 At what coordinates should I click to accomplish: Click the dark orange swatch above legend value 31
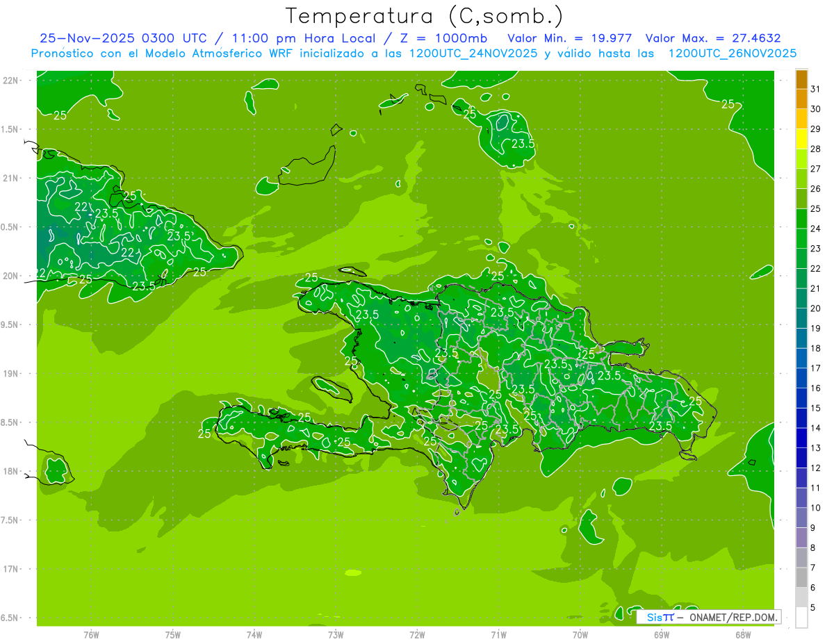coord(801,79)
